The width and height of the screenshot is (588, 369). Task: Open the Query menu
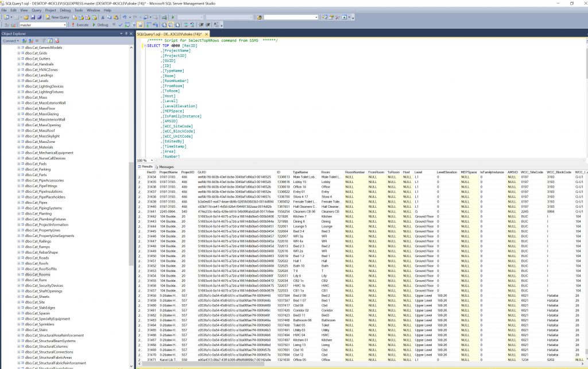36,10
